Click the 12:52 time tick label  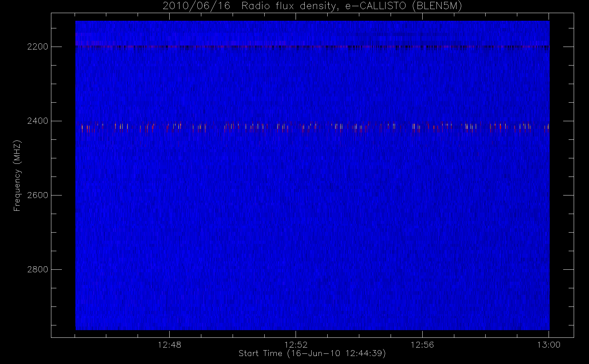[296, 345]
